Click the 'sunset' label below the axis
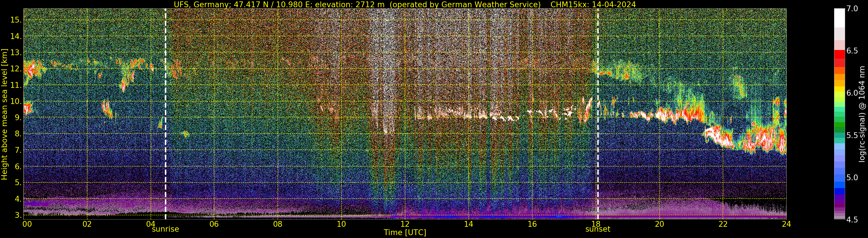 coord(598,229)
